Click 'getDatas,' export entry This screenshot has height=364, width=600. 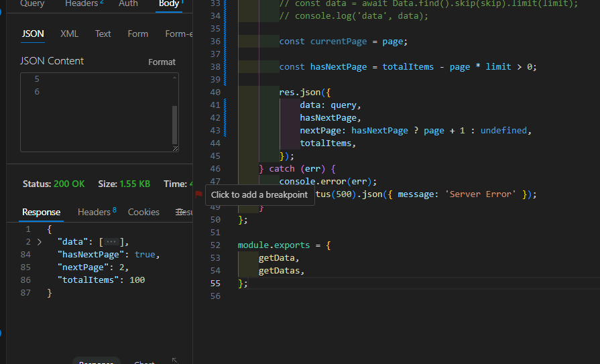pyautogui.click(x=282, y=271)
